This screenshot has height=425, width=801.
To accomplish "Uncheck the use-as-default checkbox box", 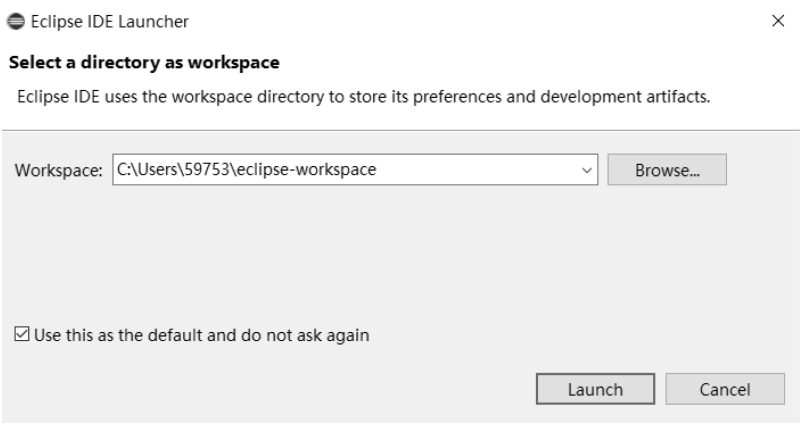I will click(24, 335).
